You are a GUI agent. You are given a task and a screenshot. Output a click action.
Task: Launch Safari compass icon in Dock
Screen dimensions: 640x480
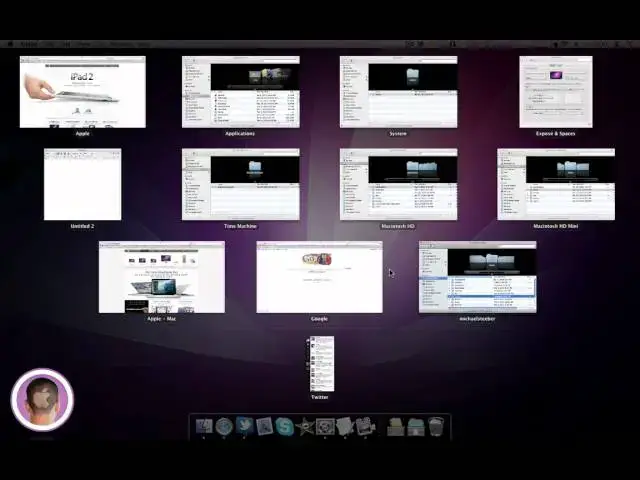(224, 427)
